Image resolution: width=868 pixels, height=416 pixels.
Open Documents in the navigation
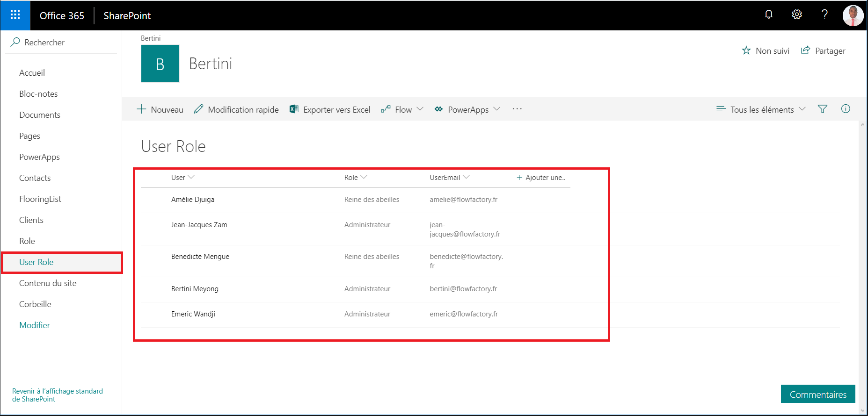point(40,115)
